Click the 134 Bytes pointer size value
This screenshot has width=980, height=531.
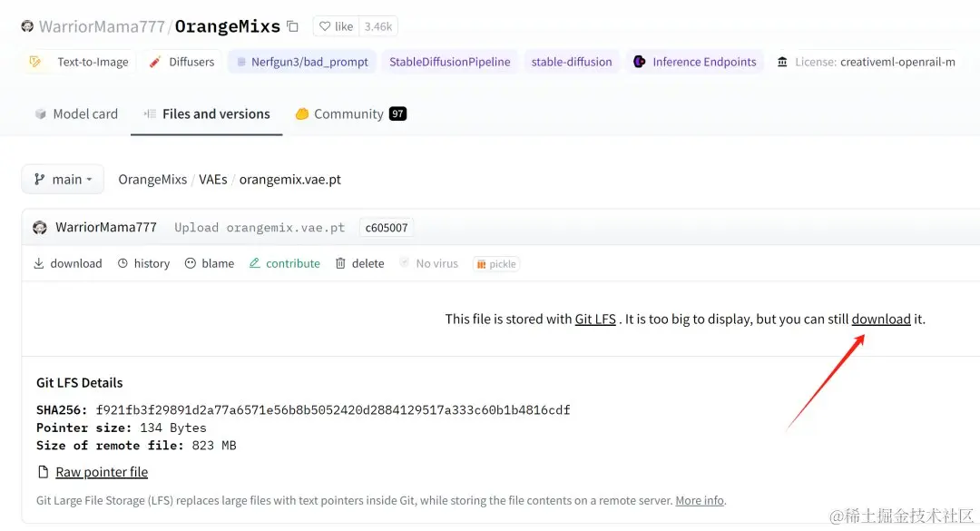173,428
